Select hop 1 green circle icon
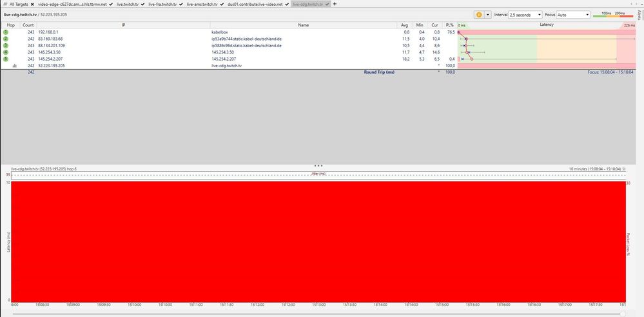Image resolution: width=644 pixels, height=317 pixels. [6, 32]
